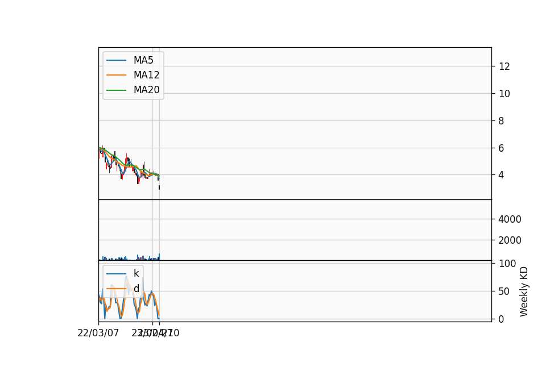Select the k legend entry in KD panel
Screen dimensions: 546x392
coord(136,273)
